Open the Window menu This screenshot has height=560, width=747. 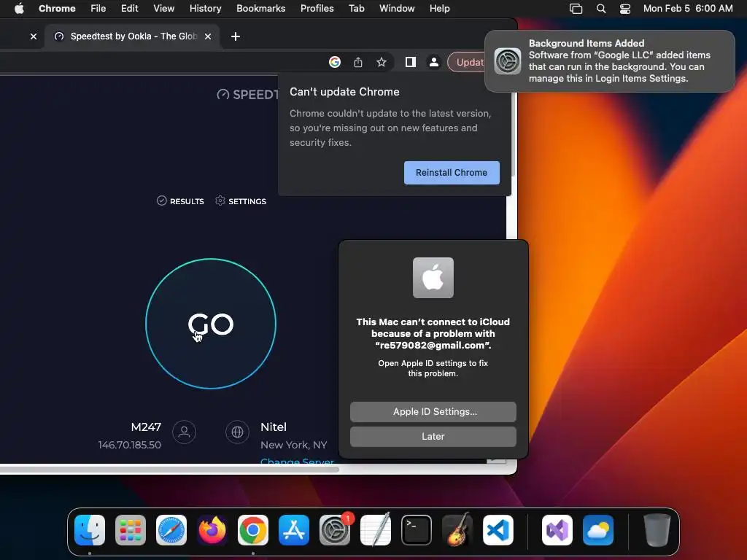point(397,9)
